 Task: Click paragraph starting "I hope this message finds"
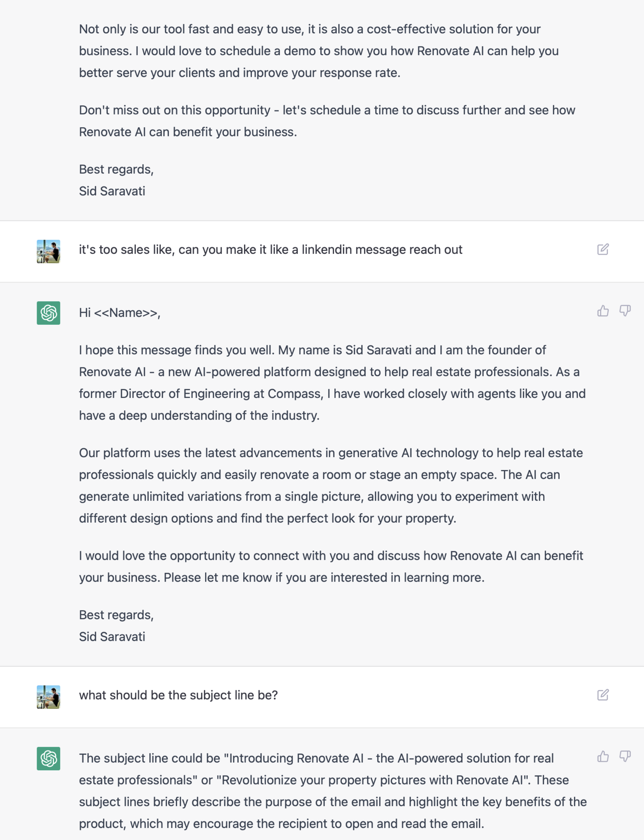pyautogui.click(x=332, y=383)
